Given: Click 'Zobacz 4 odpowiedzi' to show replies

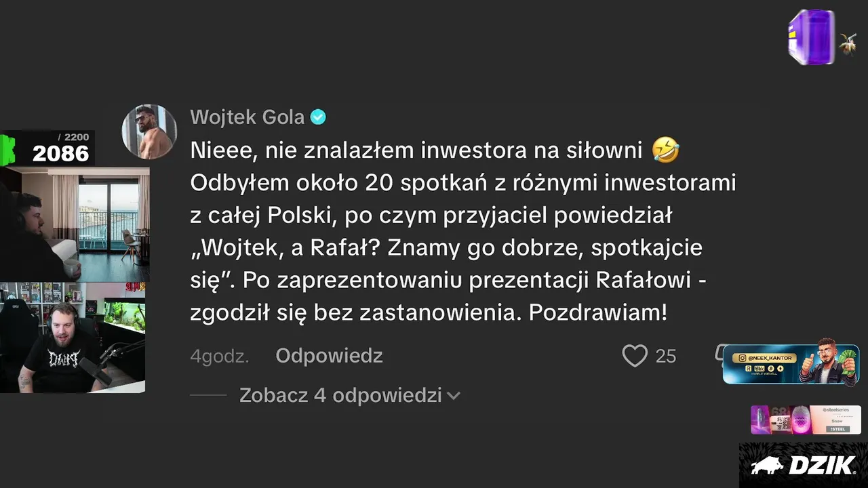Looking at the screenshot, I should pos(340,395).
